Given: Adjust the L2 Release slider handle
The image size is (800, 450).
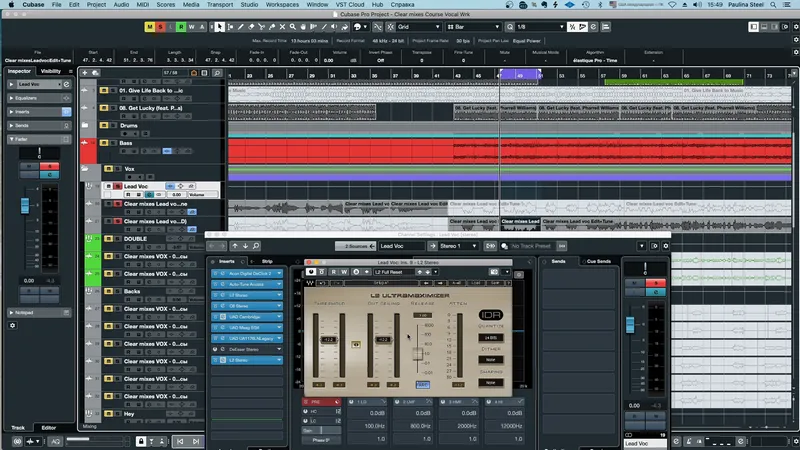Looking at the screenshot, I should click(x=417, y=353).
